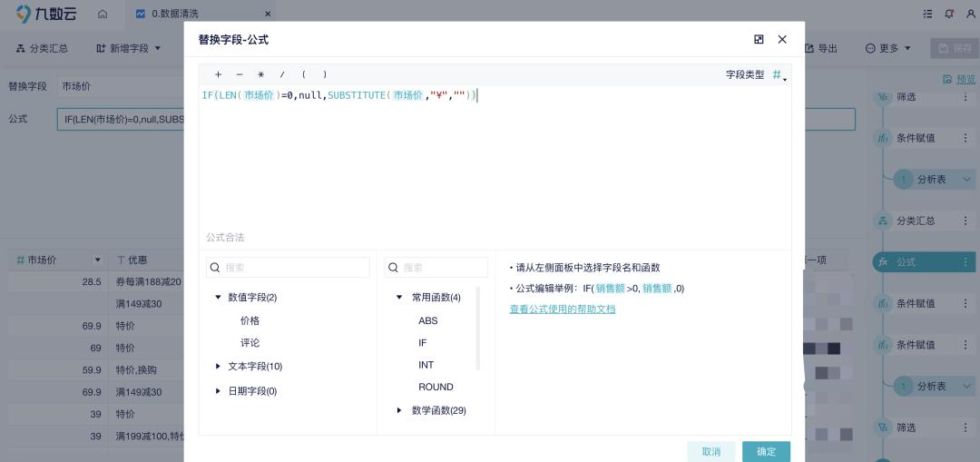The image size is (980, 462).
Task: Click the 九数云 logo
Action: click(46, 13)
